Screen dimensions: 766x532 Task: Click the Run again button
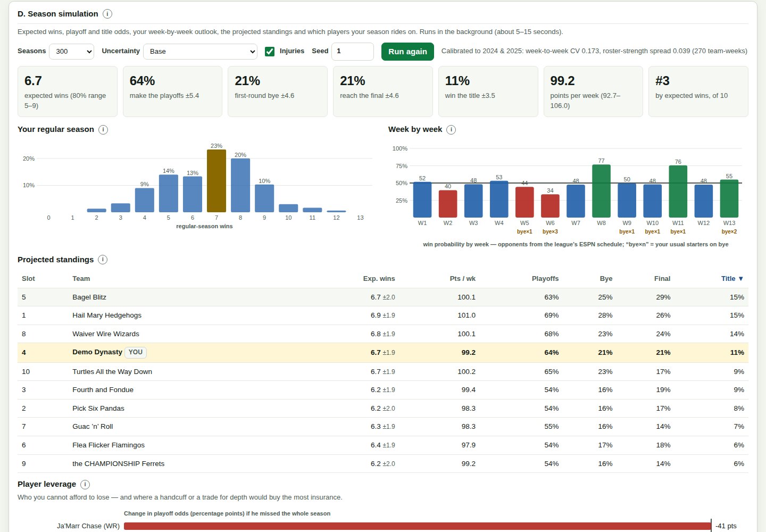407,52
